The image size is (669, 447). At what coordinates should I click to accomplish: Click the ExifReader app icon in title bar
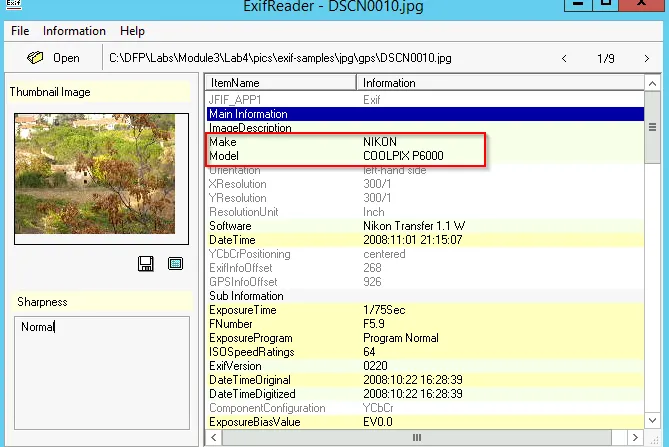13,9
